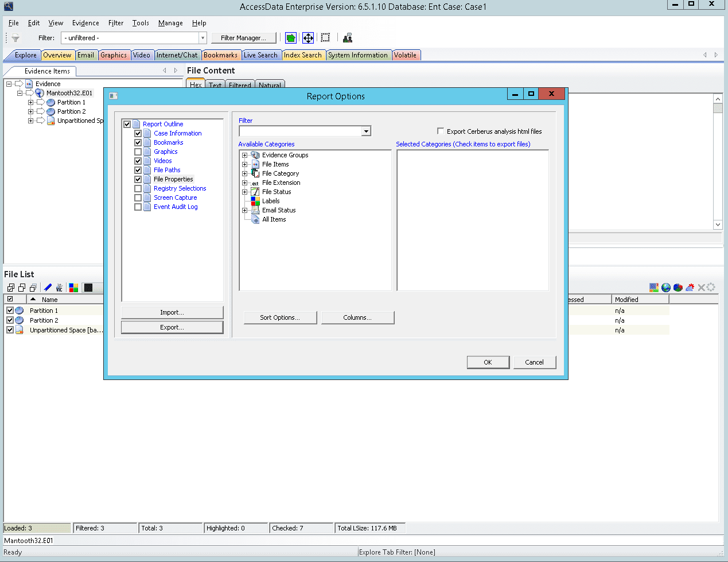The height and width of the screenshot is (562, 728).
Task: Enable the Graphics report section checkbox
Action: pos(138,152)
